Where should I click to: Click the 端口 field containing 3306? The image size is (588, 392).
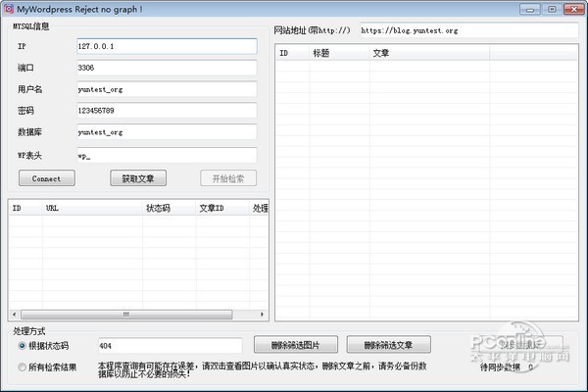tap(167, 68)
